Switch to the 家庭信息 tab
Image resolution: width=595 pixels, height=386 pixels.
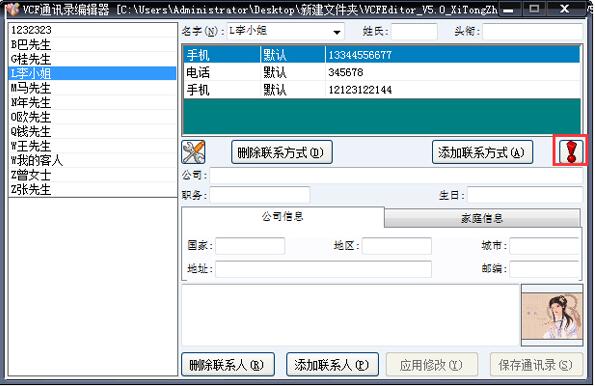(482, 218)
